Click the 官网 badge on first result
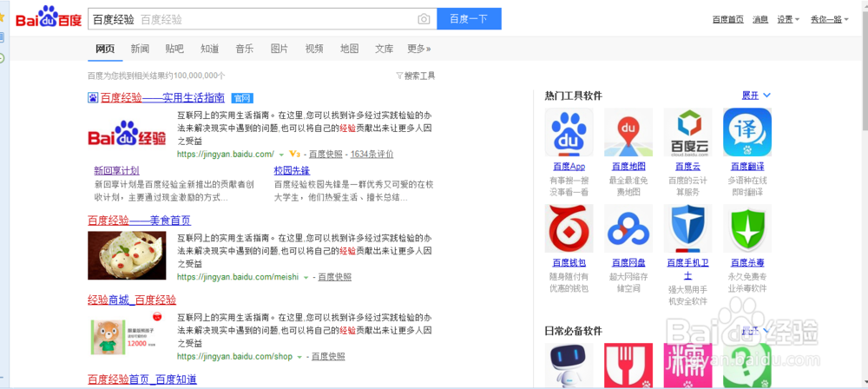The width and height of the screenshot is (868, 389). pyautogui.click(x=242, y=98)
